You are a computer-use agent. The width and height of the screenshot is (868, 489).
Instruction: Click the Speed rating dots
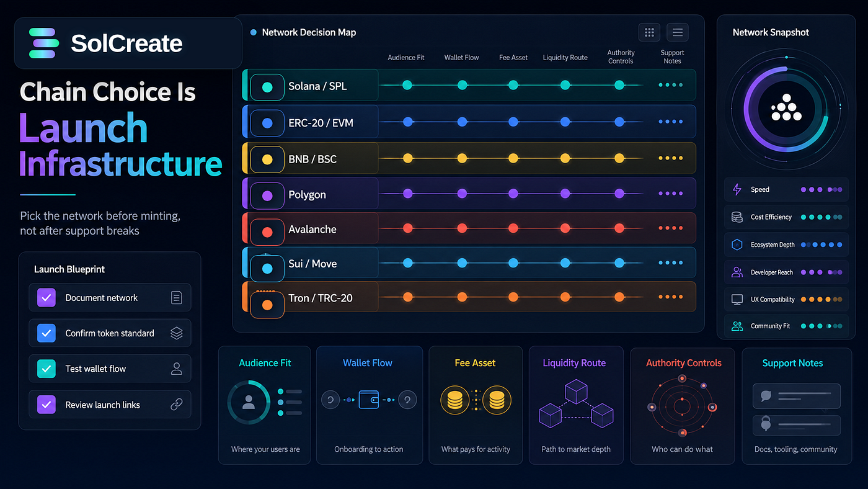pos(821,189)
